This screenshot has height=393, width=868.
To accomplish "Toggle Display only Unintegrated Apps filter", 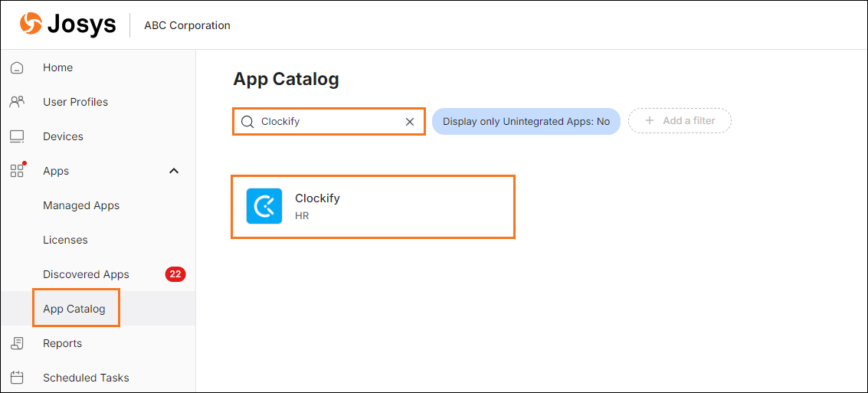I will 526,121.
